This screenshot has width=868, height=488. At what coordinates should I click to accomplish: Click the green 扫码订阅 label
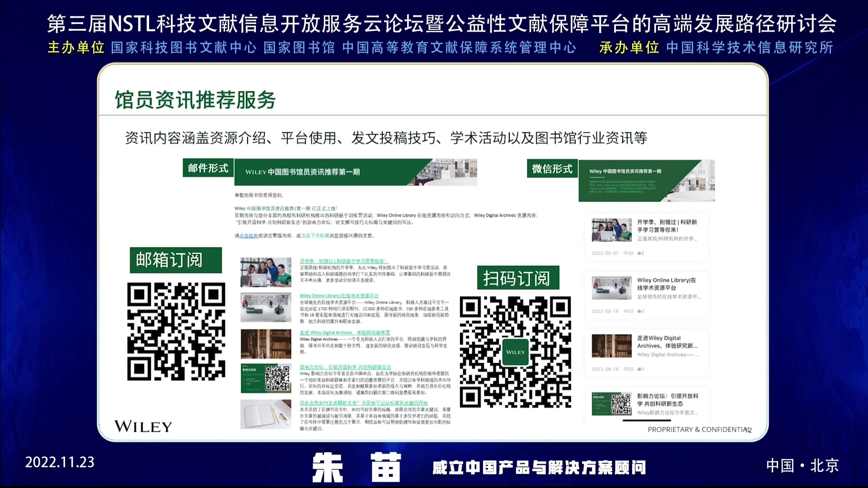pos(518,278)
